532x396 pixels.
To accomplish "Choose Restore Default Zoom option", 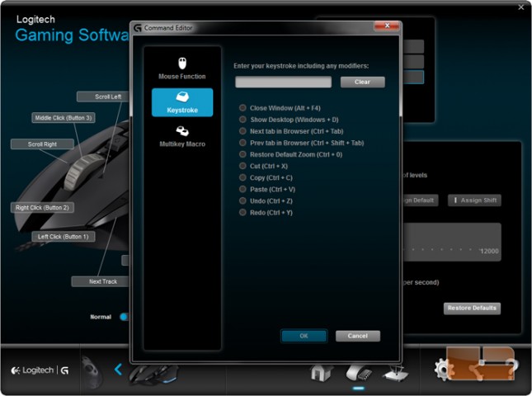I will click(291, 154).
